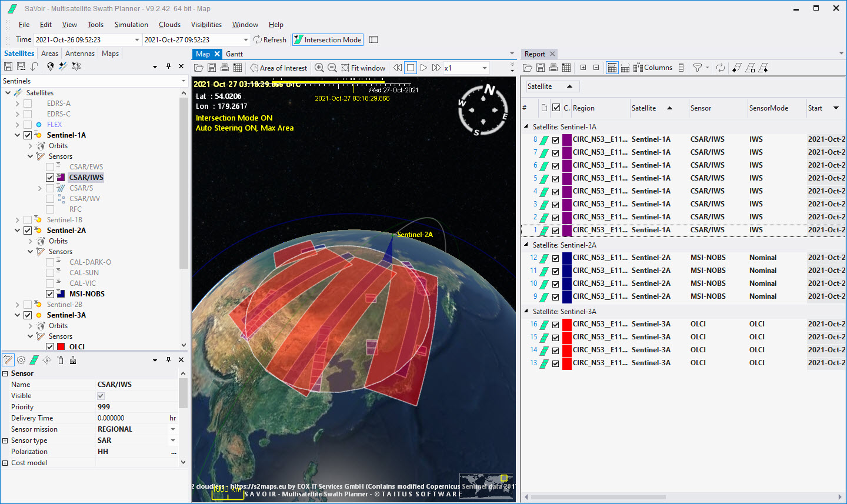This screenshot has width=847, height=504.
Task: Click the Intersection Mode button
Action: (328, 40)
